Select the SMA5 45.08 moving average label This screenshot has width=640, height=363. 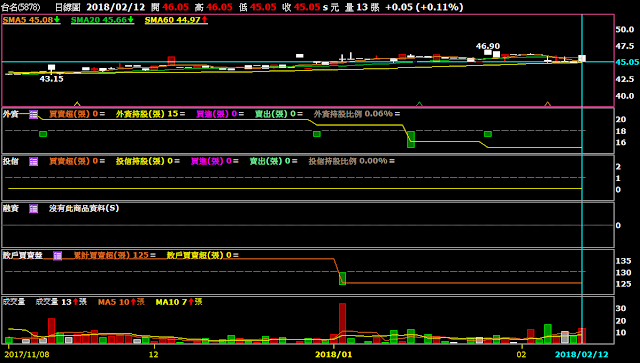(x=31, y=20)
